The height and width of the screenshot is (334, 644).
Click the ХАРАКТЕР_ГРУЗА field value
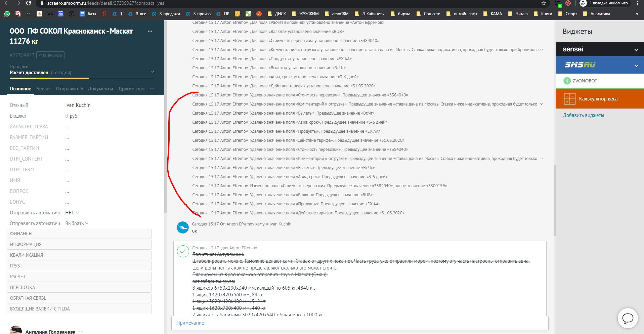tap(67, 127)
